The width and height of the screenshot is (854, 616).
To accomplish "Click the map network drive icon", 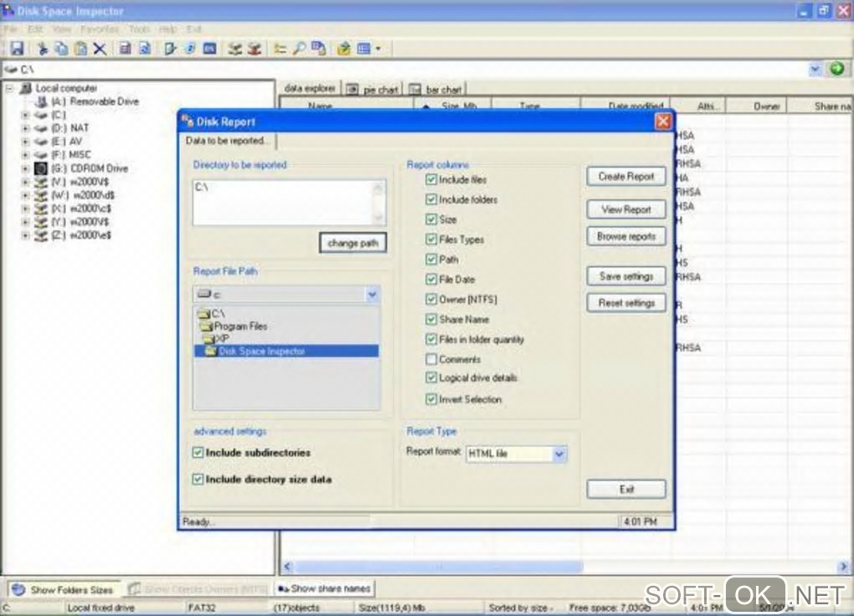I will [234, 49].
